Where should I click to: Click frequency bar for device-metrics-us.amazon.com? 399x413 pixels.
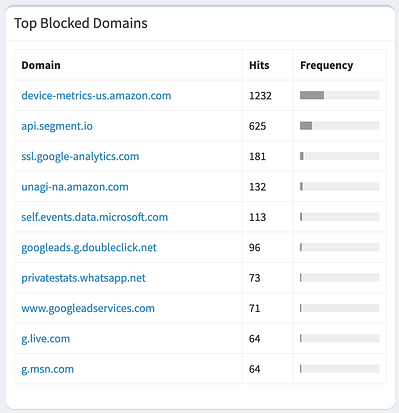coord(339,95)
